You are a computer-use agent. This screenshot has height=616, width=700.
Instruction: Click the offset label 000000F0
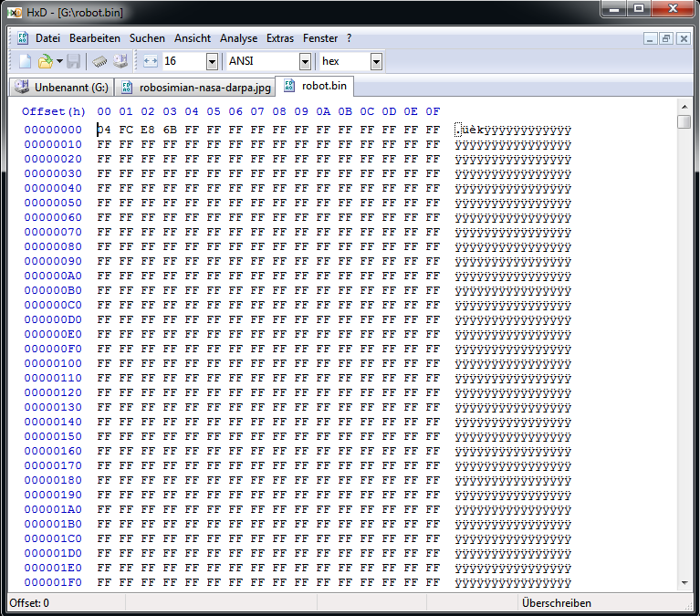[x=53, y=349]
